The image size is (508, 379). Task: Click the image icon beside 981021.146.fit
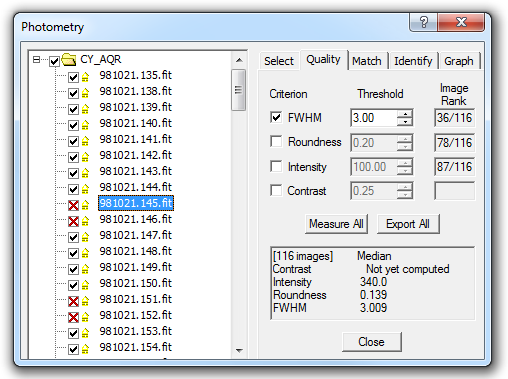tap(85, 221)
